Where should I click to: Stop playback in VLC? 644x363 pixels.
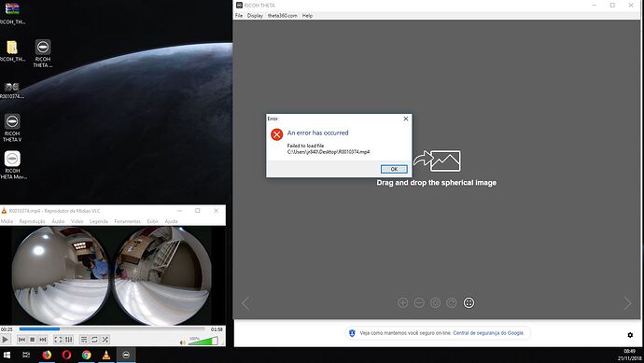click(32, 340)
